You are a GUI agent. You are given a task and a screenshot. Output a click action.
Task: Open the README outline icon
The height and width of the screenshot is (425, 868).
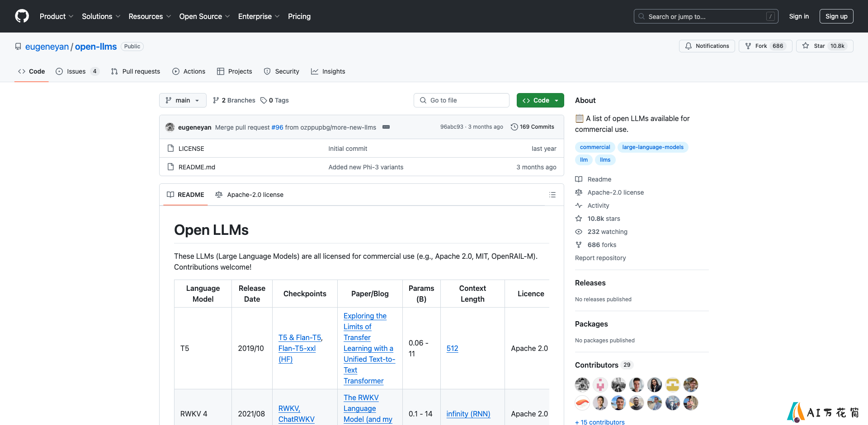tap(552, 195)
